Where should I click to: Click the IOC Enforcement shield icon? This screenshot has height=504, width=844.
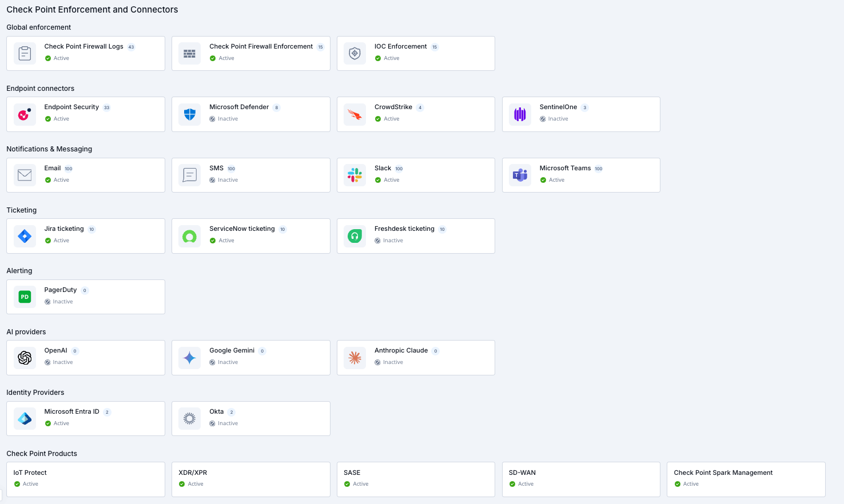pyautogui.click(x=355, y=54)
